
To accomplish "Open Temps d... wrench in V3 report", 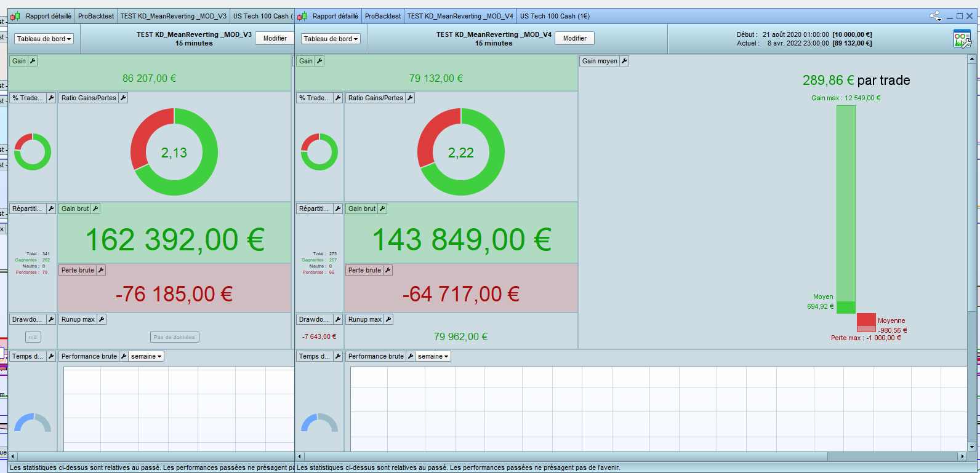I will 51,356.
